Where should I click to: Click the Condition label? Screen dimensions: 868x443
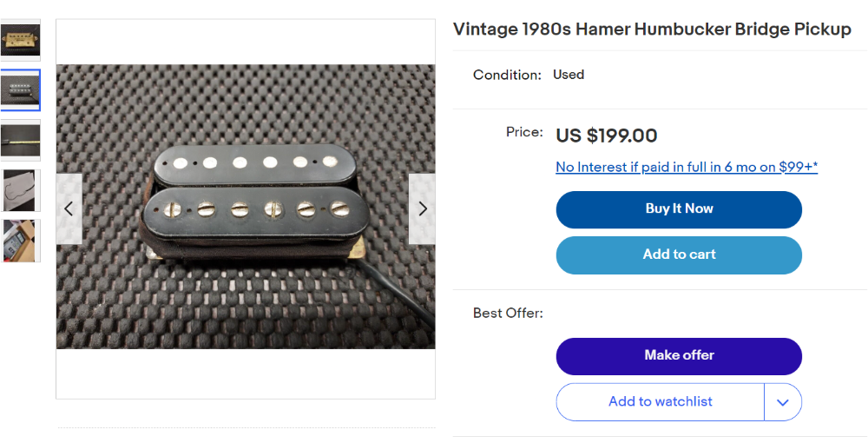tap(507, 75)
